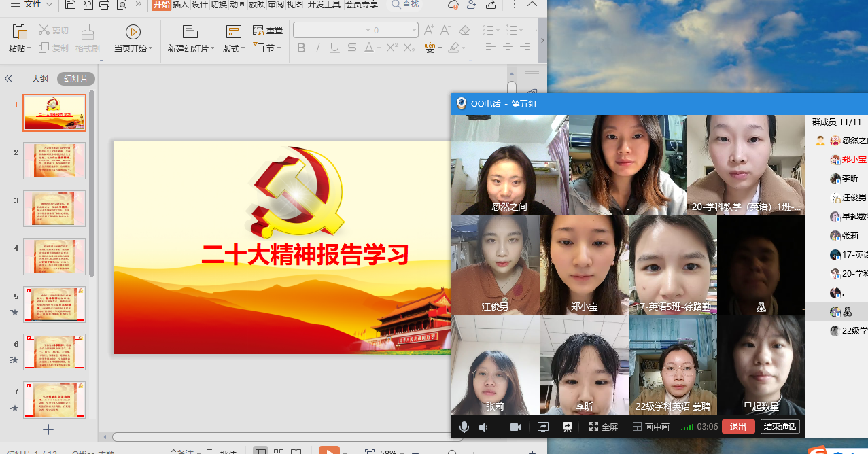Open the 插入 ribbon tab

pos(180,5)
